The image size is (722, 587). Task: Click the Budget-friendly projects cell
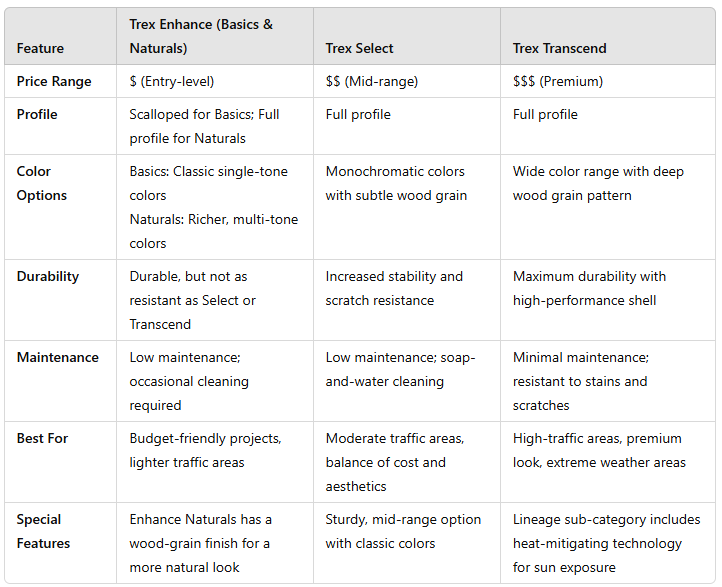click(205, 450)
